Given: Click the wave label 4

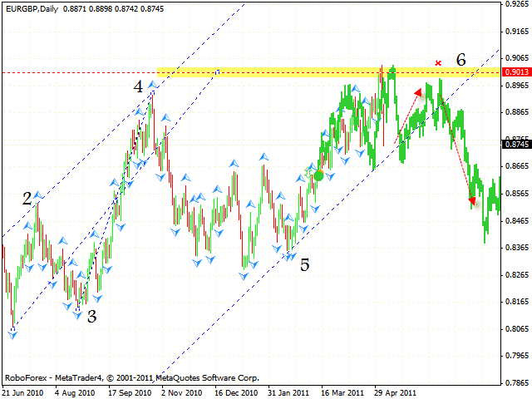Looking at the screenshot, I should [139, 86].
